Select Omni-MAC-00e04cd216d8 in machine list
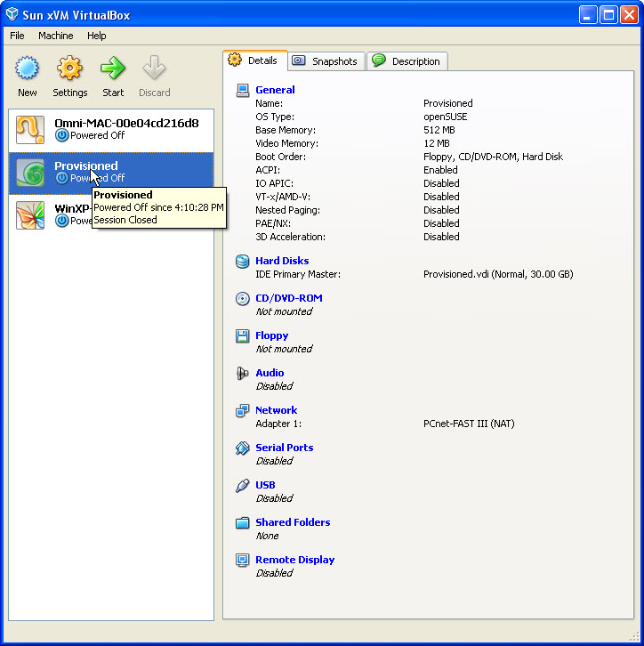The image size is (644, 646). (111, 130)
